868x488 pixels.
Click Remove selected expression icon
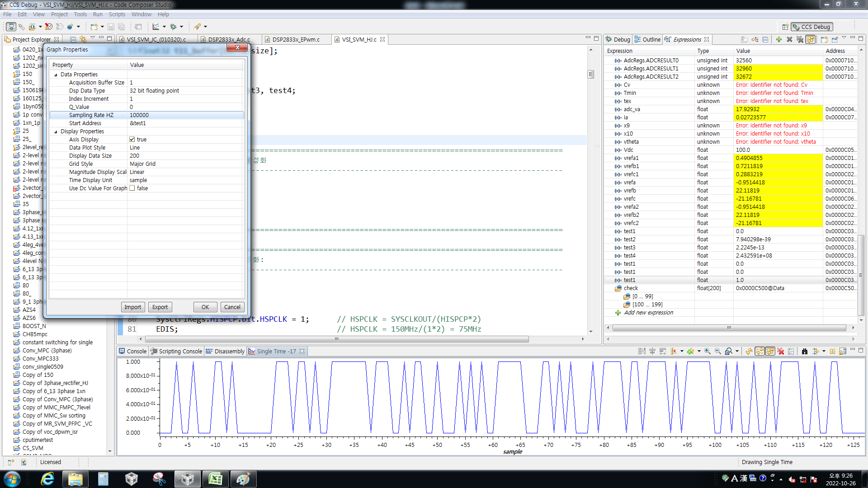pos(789,39)
